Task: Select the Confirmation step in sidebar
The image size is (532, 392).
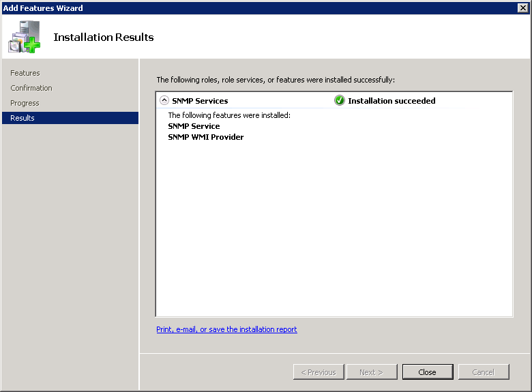Action: pyautogui.click(x=31, y=88)
